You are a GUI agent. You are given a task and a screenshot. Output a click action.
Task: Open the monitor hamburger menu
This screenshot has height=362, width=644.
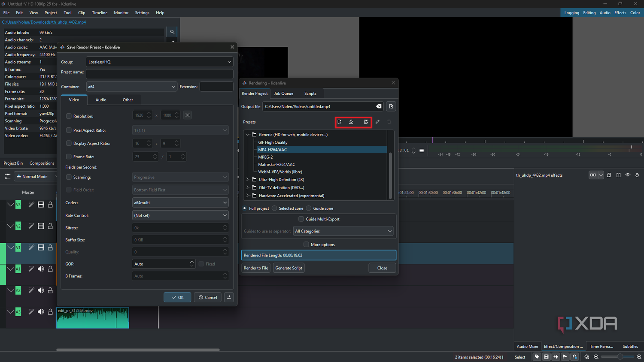click(422, 151)
